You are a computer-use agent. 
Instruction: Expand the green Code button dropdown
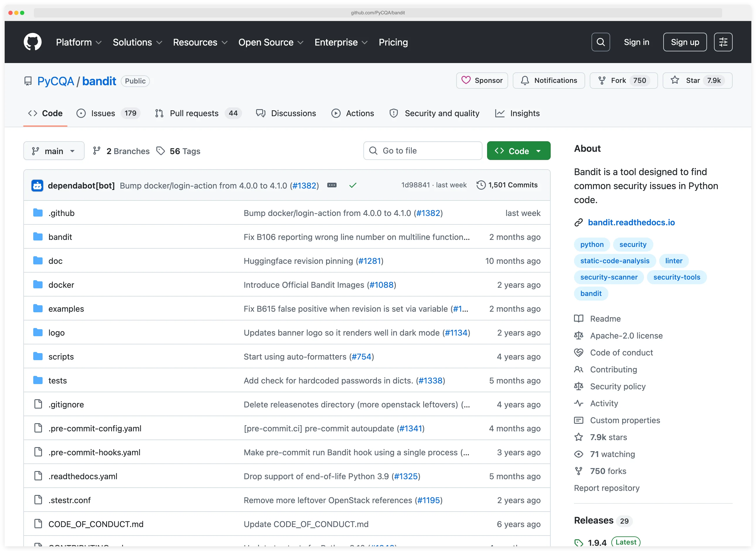pyautogui.click(x=539, y=150)
